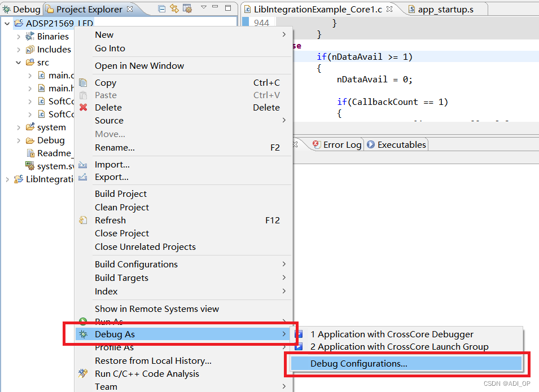Click Import... menu entry
This screenshot has width=539, height=392.
click(x=183, y=165)
